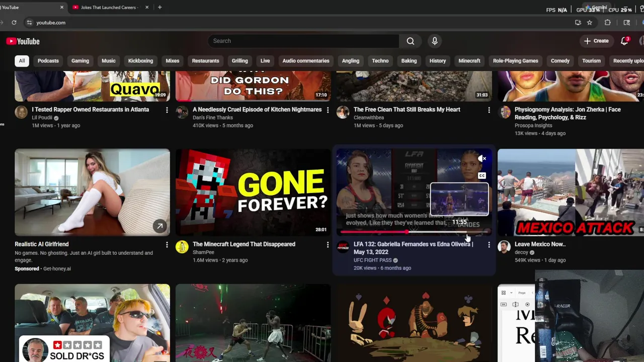Open 'A Needlessly Cruel Episode of Kitchen Nightmares' title
The width and height of the screenshot is (644, 362).
pos(257,110)
